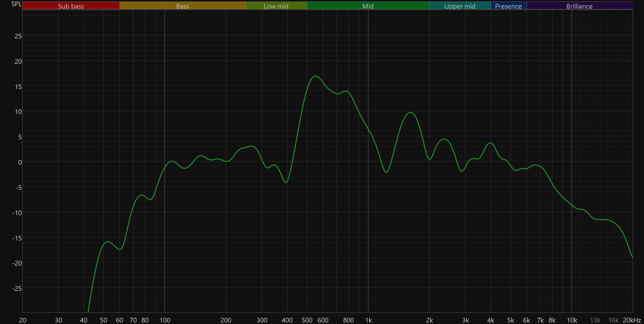Viewport: 644px width, 324px height.
Task: Click the Low mid band label
Action: tap(276, 6)
